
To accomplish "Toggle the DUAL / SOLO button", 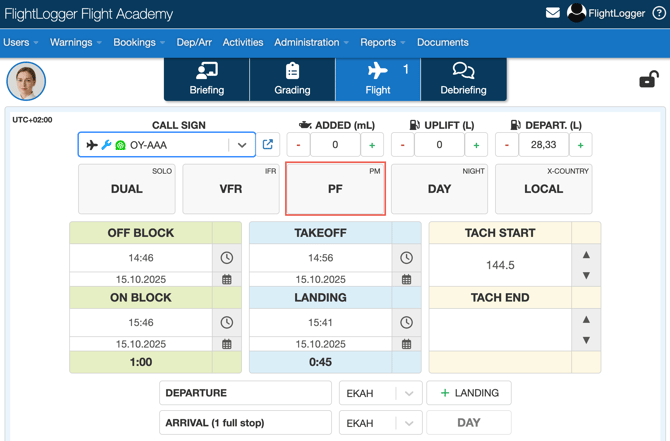I will [127, 189].
